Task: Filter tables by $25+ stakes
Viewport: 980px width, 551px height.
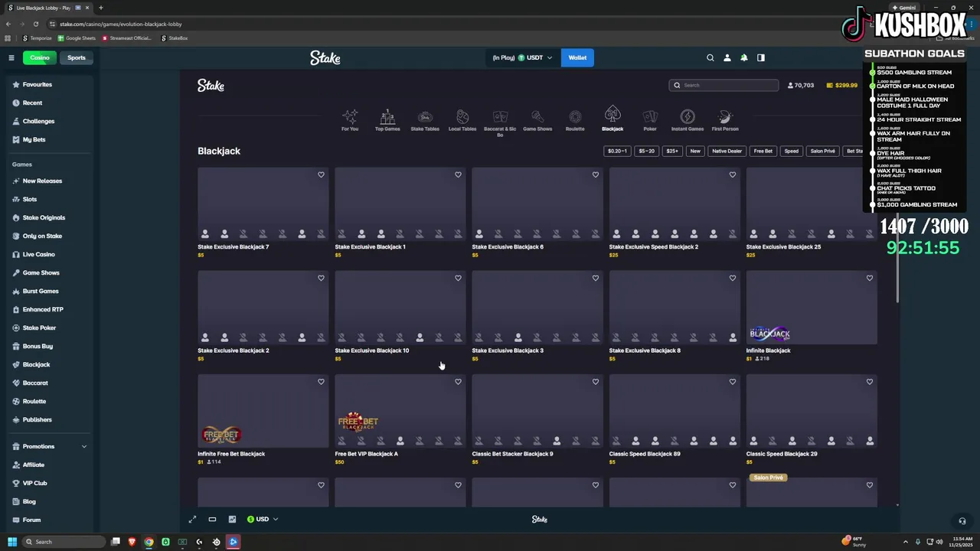Action: (x=672, y=151)
